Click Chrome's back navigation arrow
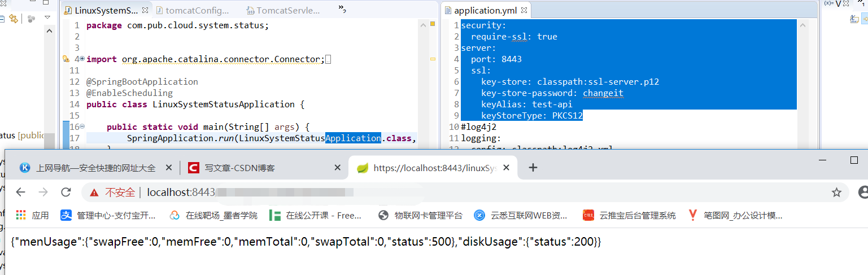The image size is (868, 275). 21,192
